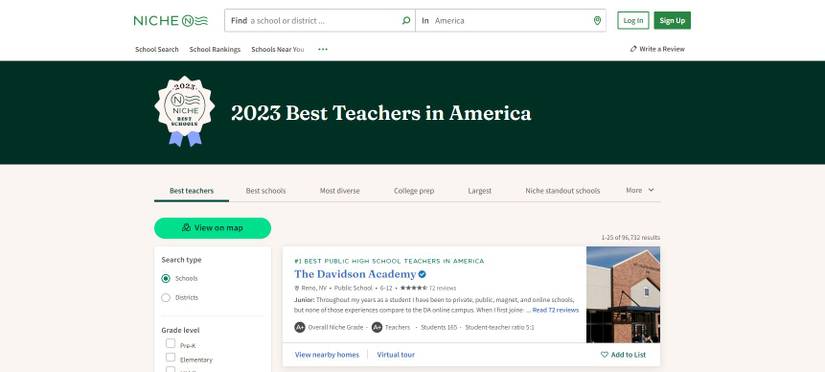The height and width of the screenshot is (372, 825).
Task: Select the Districts search type
Action: (166, 298)
